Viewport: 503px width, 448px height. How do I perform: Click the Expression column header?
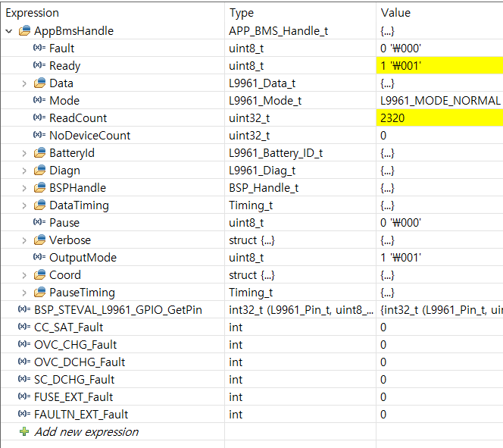pyautogui.click(x=32, y=13)
